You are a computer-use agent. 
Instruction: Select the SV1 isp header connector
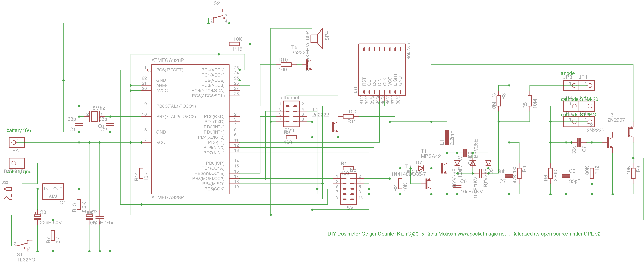(x=348, y=189)
